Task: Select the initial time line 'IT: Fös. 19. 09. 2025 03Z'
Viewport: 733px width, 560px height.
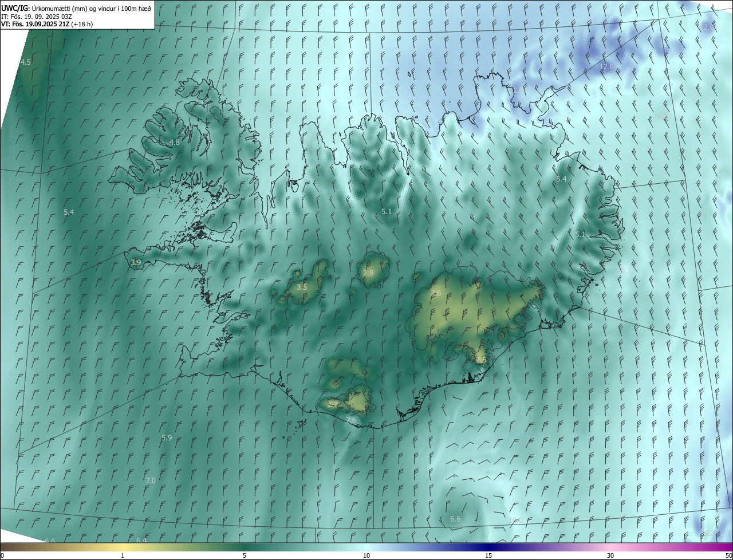Action: click(x=37, y=16)
